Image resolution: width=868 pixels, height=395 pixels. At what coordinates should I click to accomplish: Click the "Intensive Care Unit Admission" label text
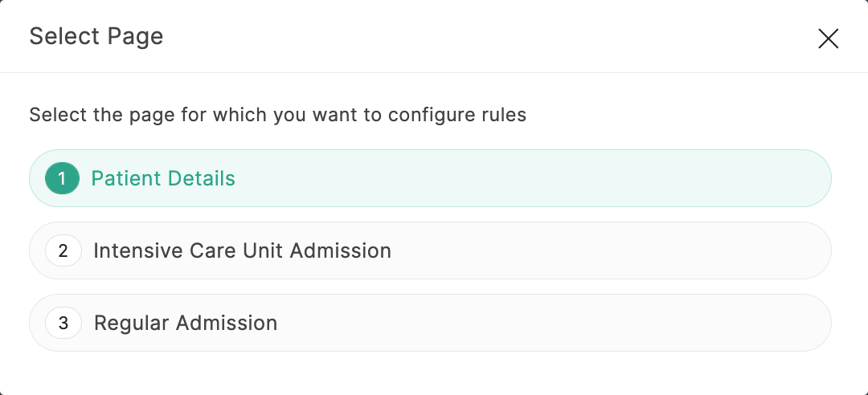242,250
